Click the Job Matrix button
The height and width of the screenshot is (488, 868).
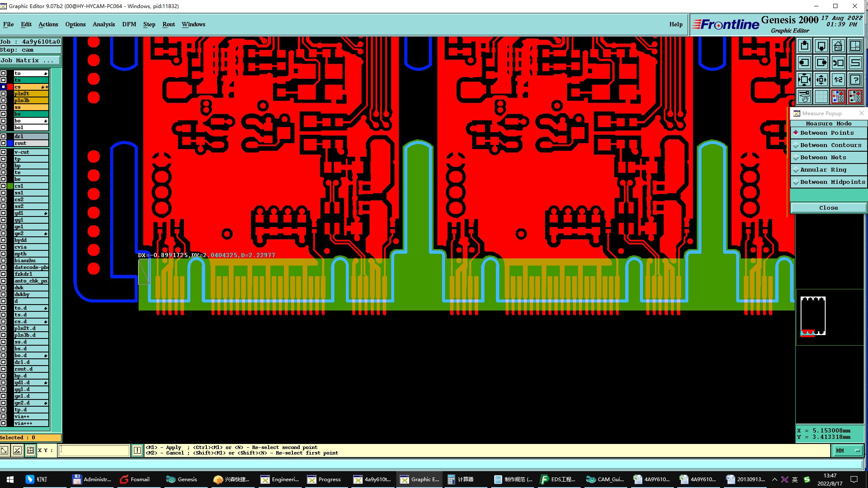point(30,61)
